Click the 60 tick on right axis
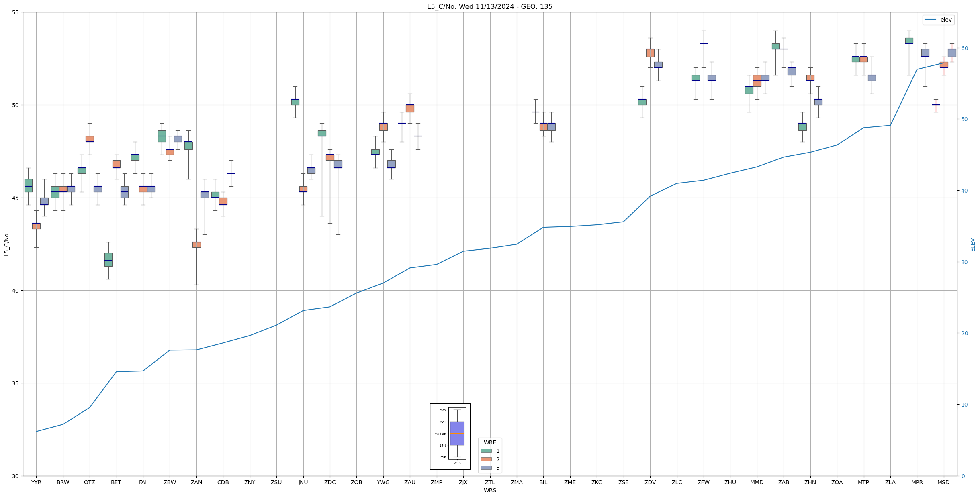 [x=964, y=48]
